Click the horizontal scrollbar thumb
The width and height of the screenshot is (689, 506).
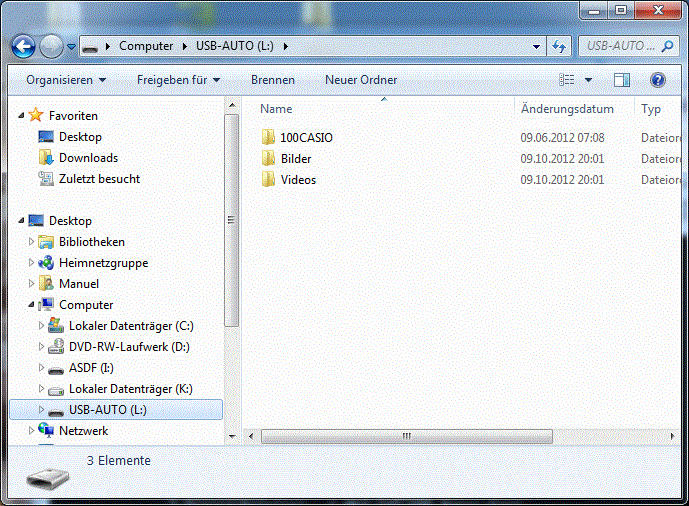point(406,436)
